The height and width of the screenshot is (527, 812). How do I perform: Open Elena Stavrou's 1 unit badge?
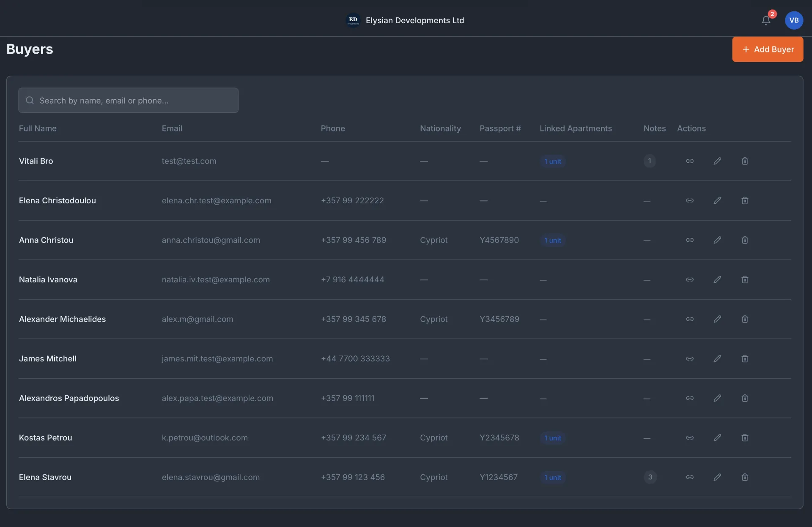pyautogui.click(x=553, y=478)
